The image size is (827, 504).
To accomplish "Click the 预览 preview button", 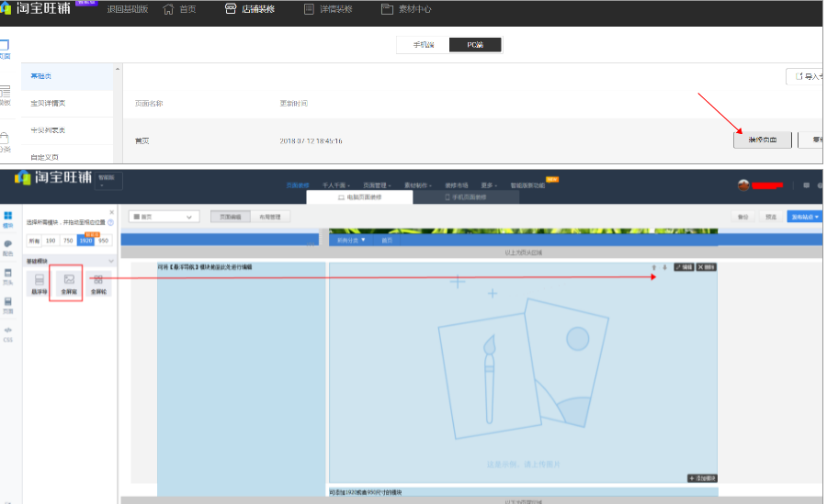I will [770, 217].
